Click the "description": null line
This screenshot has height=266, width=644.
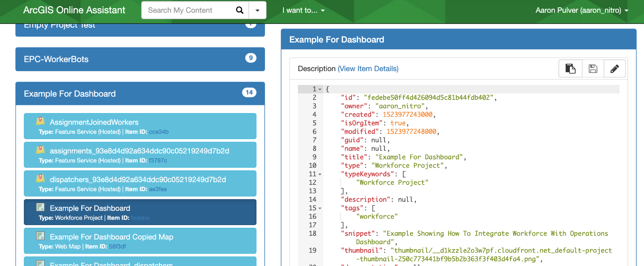coord(379,200)
